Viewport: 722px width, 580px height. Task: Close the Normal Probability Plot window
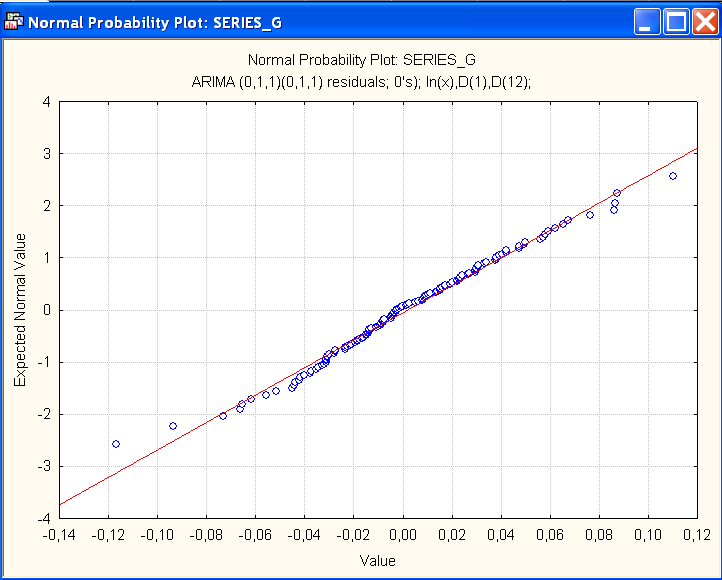point(705,22)
